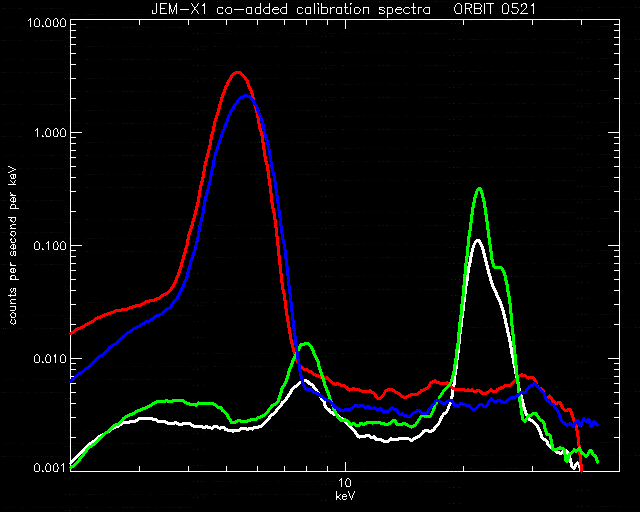Click the 0.001 y-axis tick label

click(x=50, y=468)
